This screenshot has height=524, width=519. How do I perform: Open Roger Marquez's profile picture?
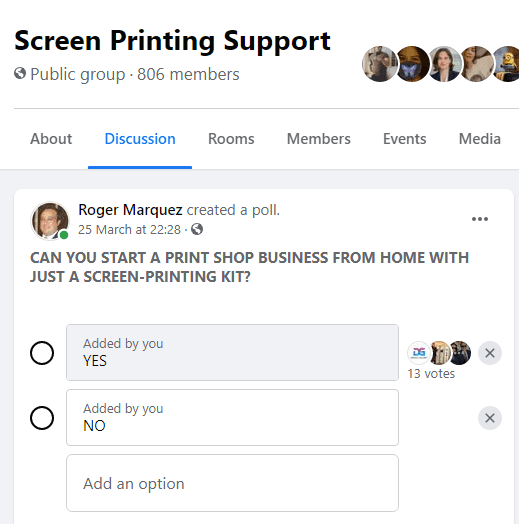(x=50, y=221)
